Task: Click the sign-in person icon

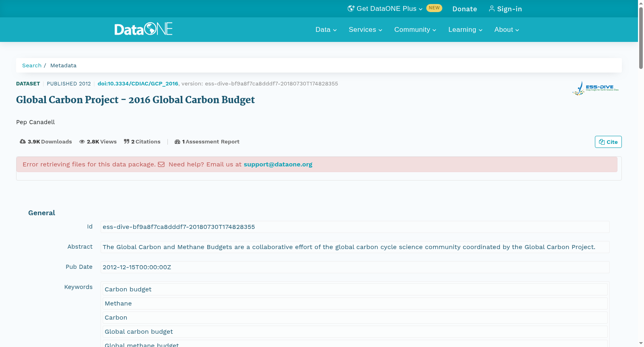Action: (x=491, y=8)
